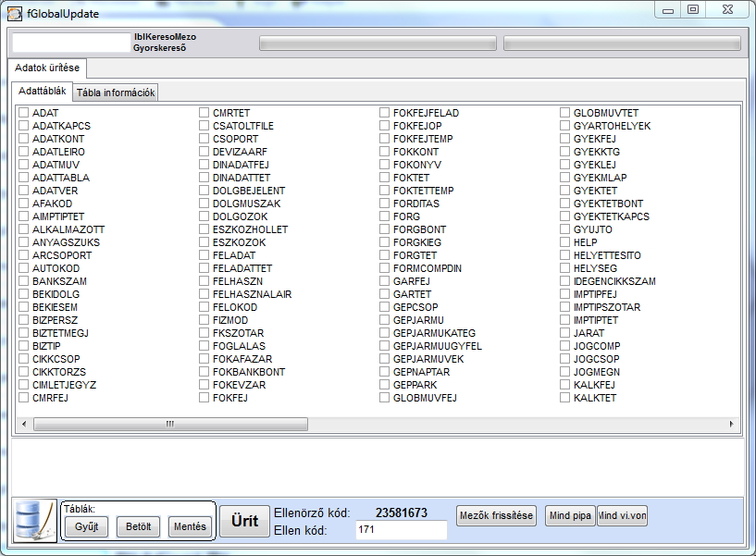Click the IDEGENCIKKSZAM table name
Viewport: 756px width, 556px height.
(x=614, y=281)
